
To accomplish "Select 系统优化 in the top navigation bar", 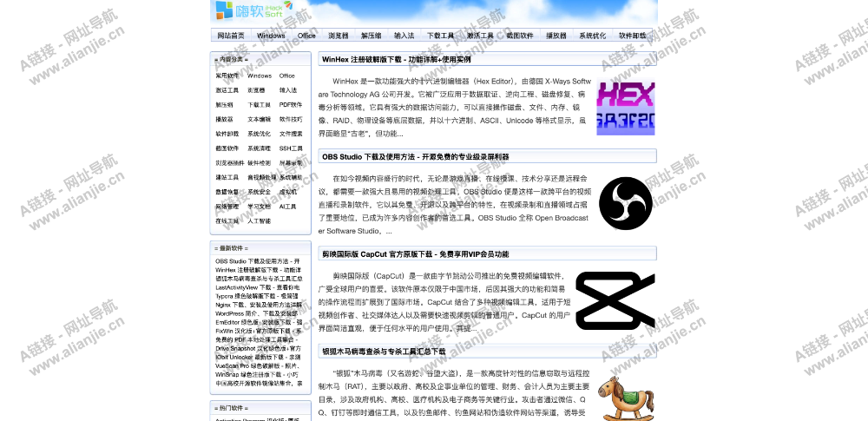I will (592, 36).
